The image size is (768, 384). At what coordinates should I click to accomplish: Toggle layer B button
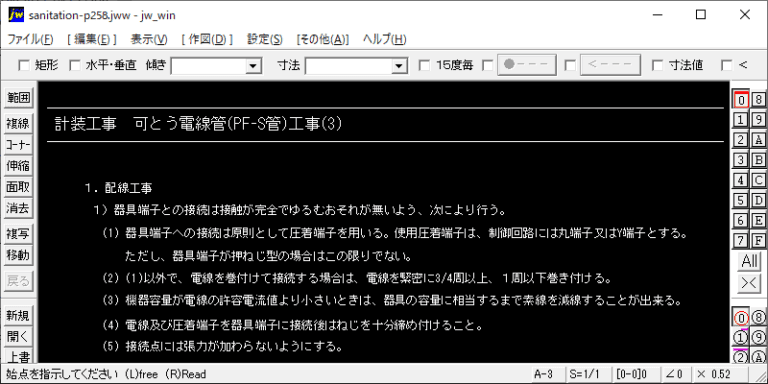click(758, 160)
